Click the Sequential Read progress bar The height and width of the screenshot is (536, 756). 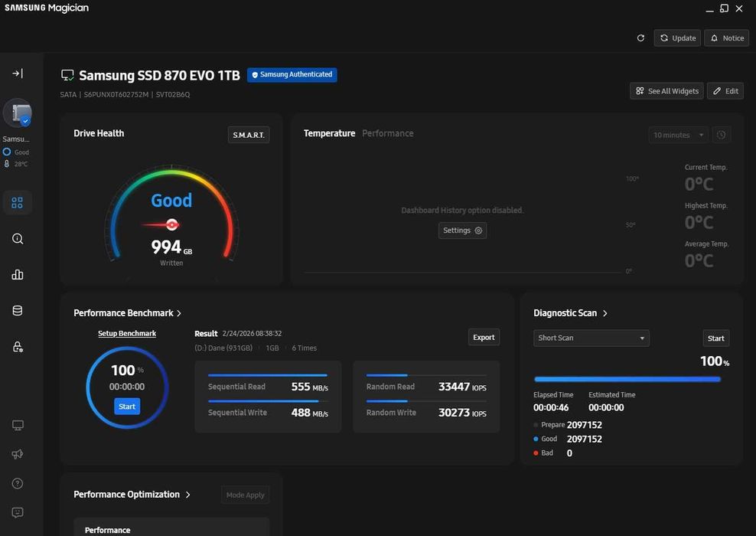click(x=268, y=375)
